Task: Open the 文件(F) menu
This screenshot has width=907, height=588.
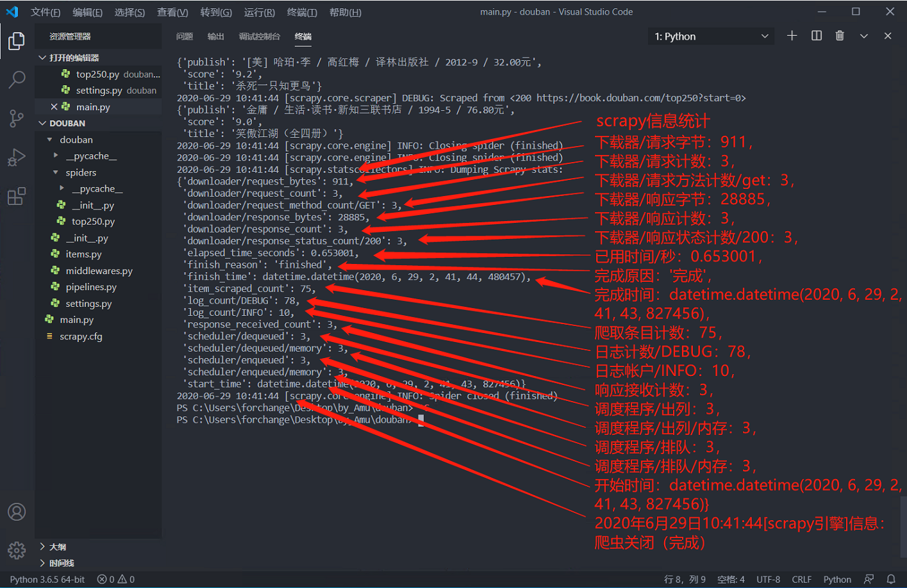Action: click(46, 12)
